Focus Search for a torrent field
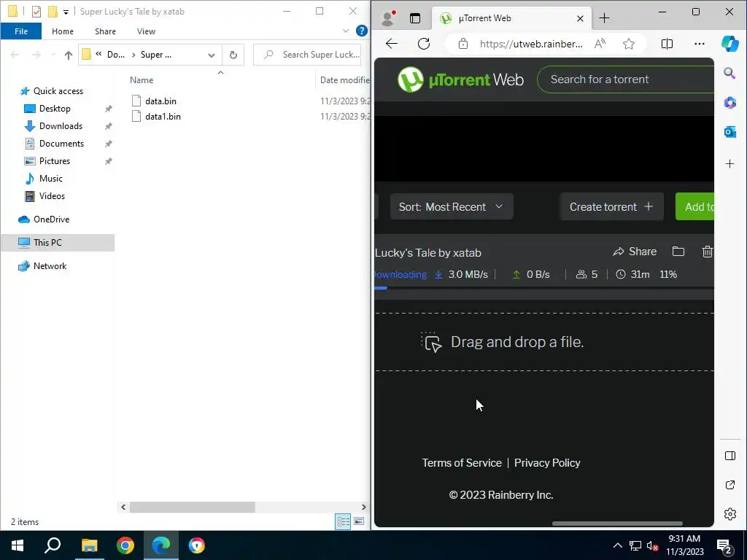The width and height of the screenshot is (747, 560). [x=626, y=79]
